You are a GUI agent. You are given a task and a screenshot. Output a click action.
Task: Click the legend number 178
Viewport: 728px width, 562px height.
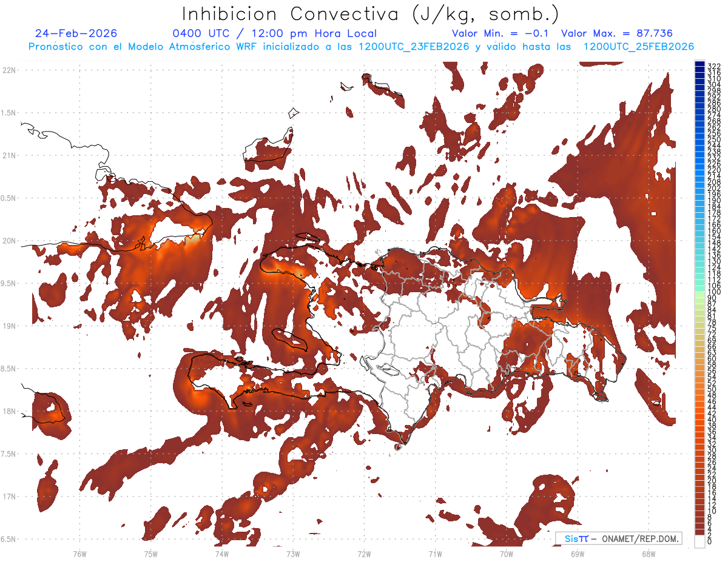pyautogui.click(x=714, y=212)
